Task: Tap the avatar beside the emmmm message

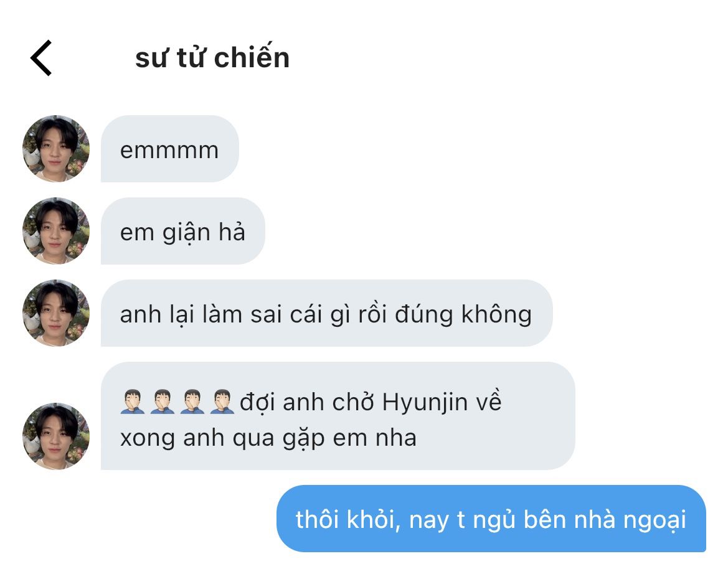Action: pos(56,149)
